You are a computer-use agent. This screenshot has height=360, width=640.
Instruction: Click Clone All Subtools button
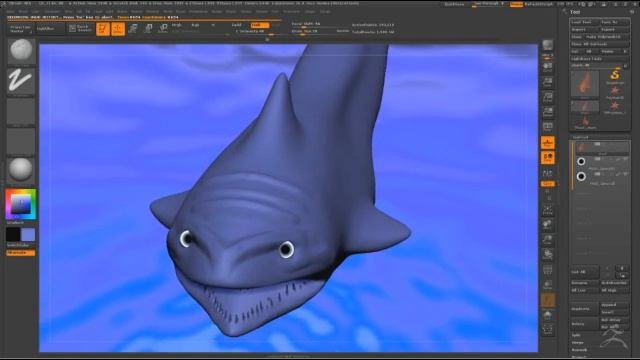tap(600, 44)
